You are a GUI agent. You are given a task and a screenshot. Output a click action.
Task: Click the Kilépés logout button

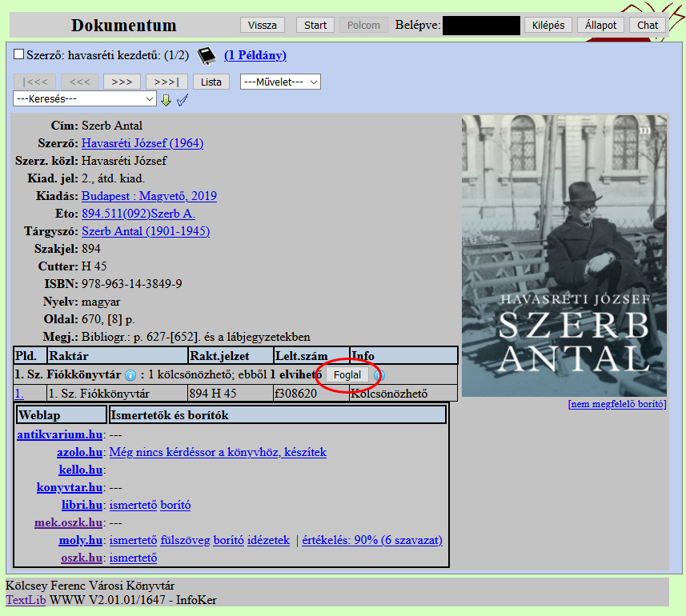(x=549, y=25)
